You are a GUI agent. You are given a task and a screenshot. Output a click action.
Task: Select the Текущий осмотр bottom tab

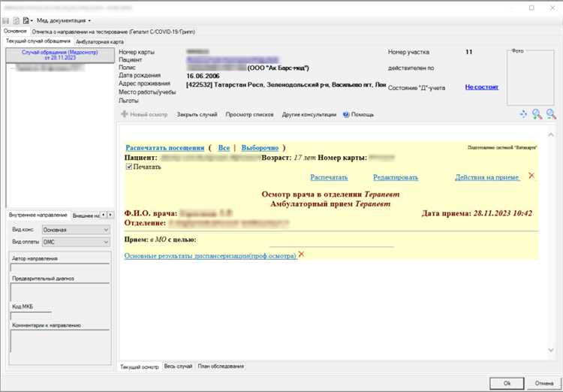pyautogui.click(x=140, y=367)
